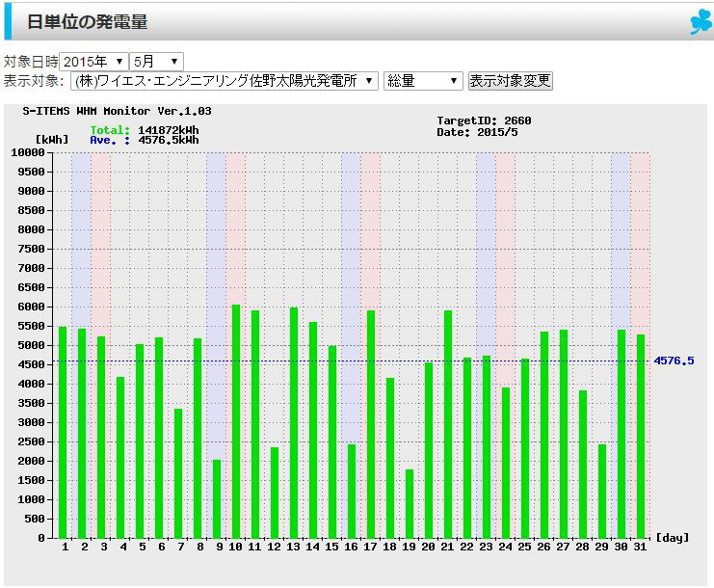Click the Date: 2015/5 text
Viewport: 714px width, 588px height.
point(477,132)
